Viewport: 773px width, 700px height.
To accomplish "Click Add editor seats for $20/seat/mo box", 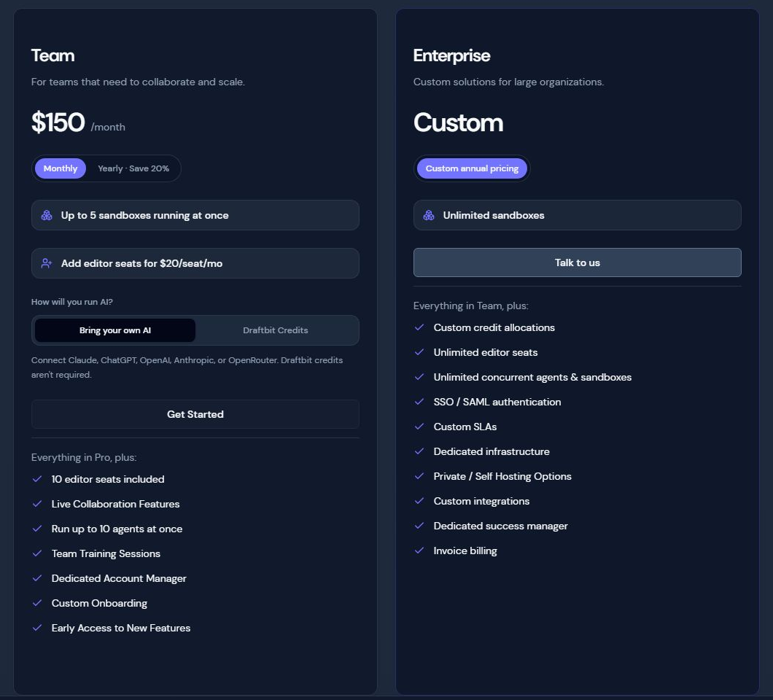I will click(x=195, y=263).
